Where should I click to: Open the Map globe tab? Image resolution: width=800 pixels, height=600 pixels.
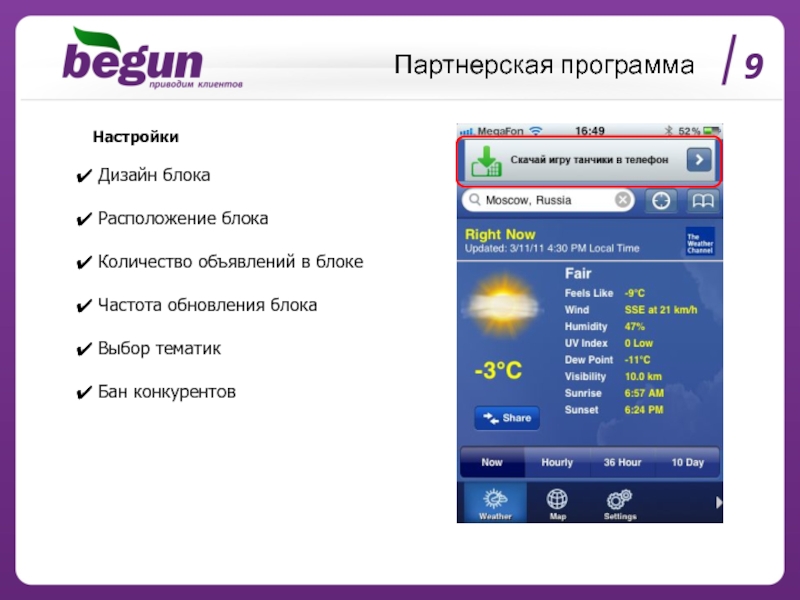click(557, 504)
